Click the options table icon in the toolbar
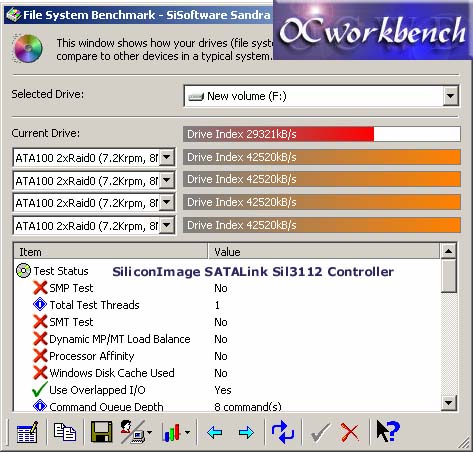The image size is (473, 452). (27, 432)
